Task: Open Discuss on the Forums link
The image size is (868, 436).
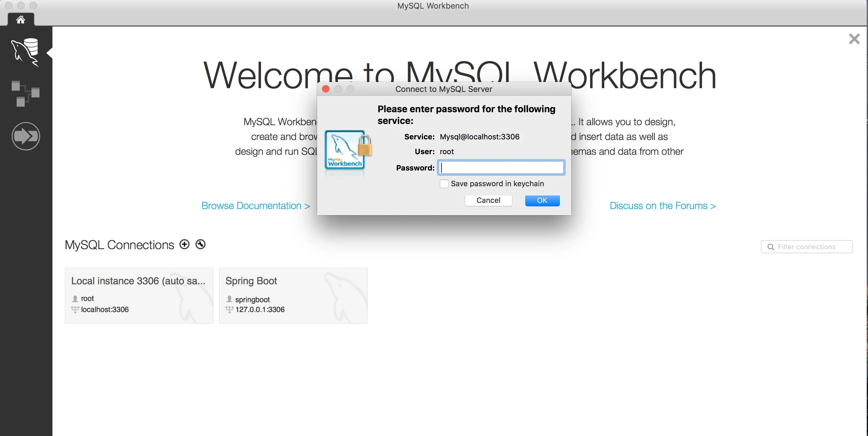Action: (663, 206)
